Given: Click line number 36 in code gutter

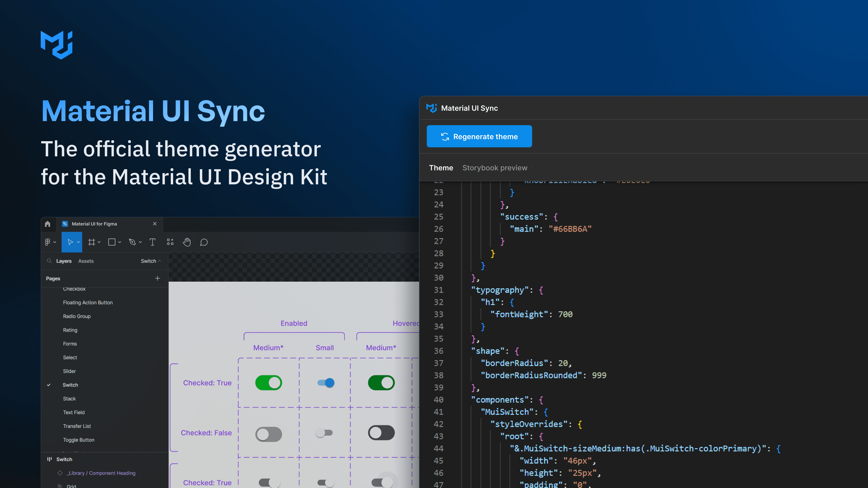Looking at the screenshot, I should (x=438, y=351).
